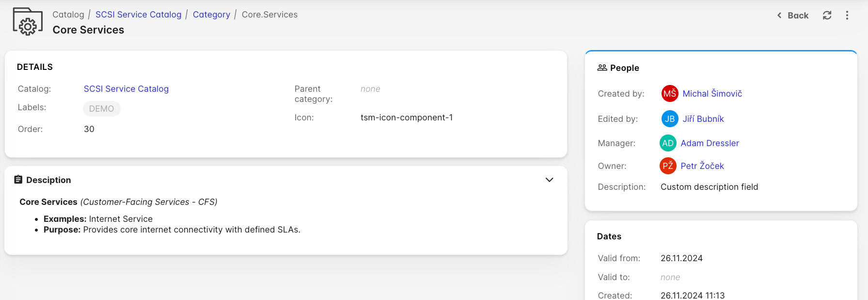Open Michal Šimovič profile link
The width and height of the screenshot is (868, 300).
pos(712,94)
